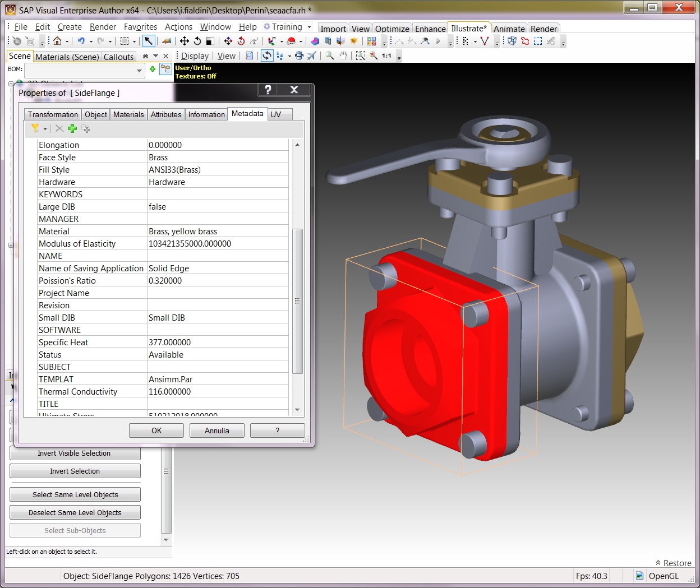Click the yellow metadata filter funnel
This screenshot has width=700, height=588.
(x=35, y=128)
